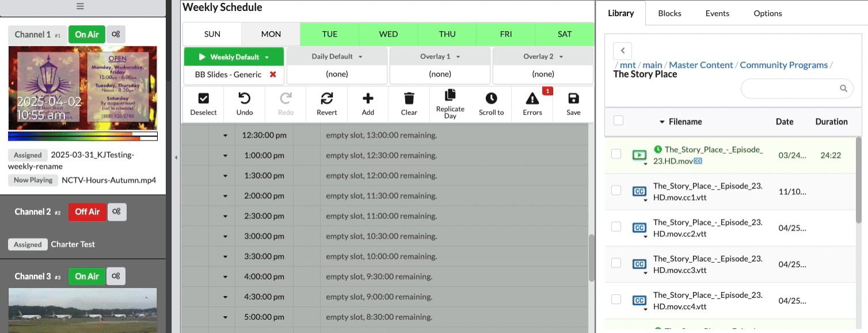Click the Replicate Day icon
868x333 pixels.
point(450,95)
